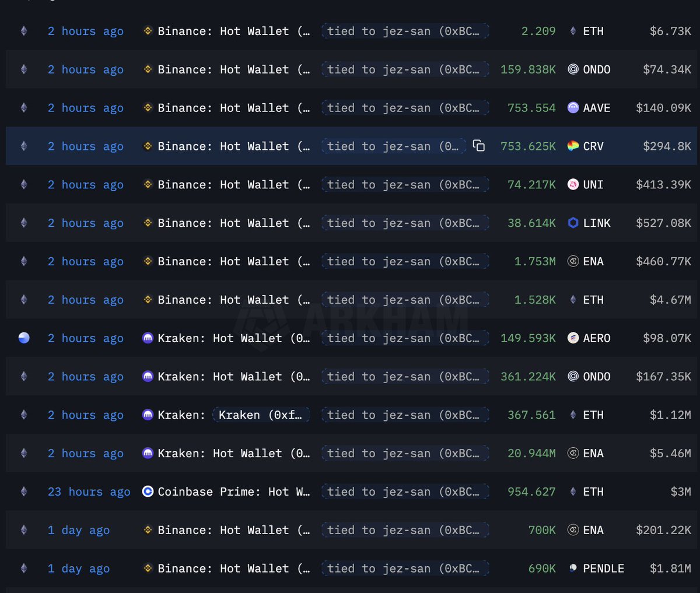This screenshot has height=593, width=700.
Task: Click the ETH icon in the 367.561 row
Action: [573, 415]
